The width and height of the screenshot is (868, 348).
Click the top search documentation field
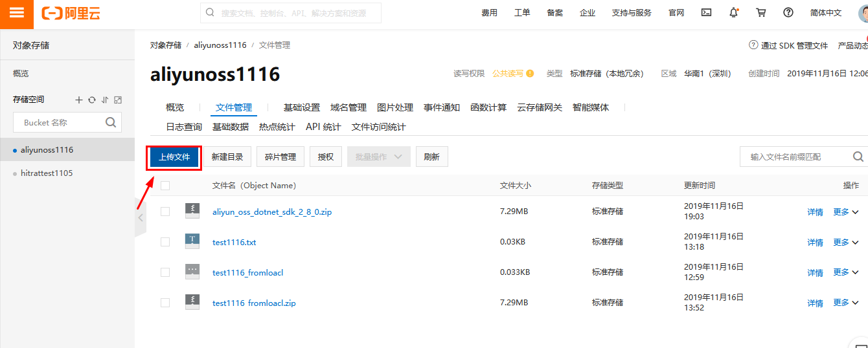point(291,13)
